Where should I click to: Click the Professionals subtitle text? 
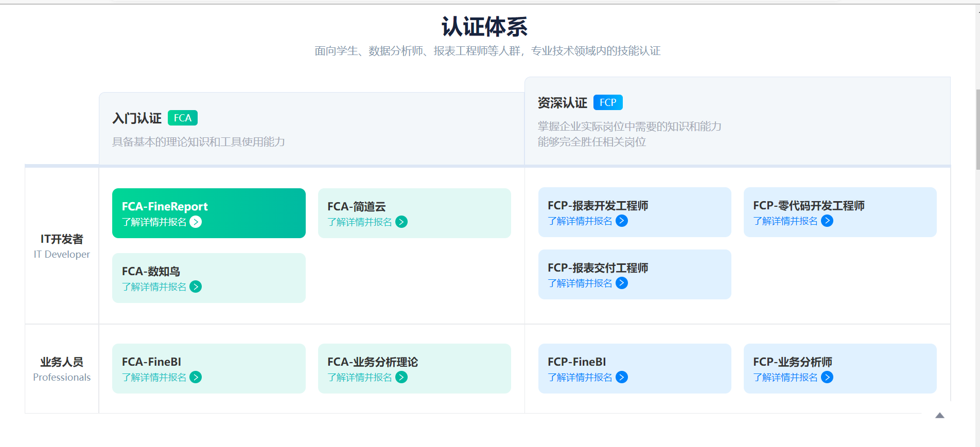pyautogui.click(x=62, y=377)
